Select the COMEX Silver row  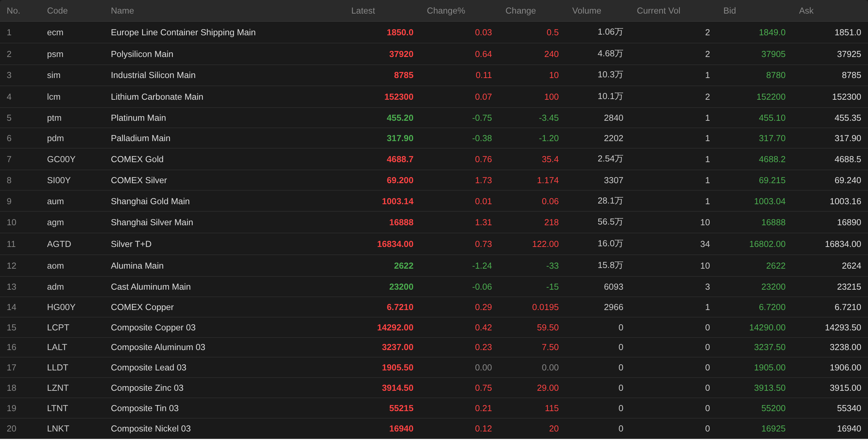[434, 180]
